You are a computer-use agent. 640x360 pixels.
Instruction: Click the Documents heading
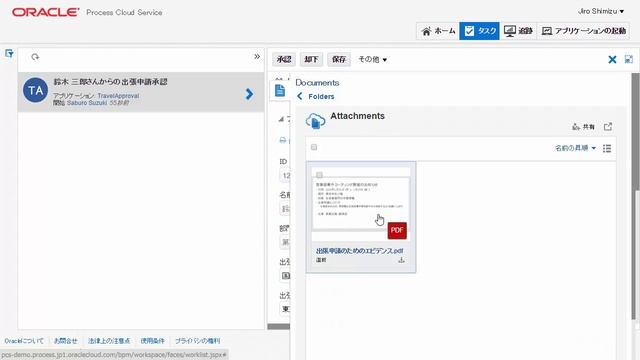(317, 82)
